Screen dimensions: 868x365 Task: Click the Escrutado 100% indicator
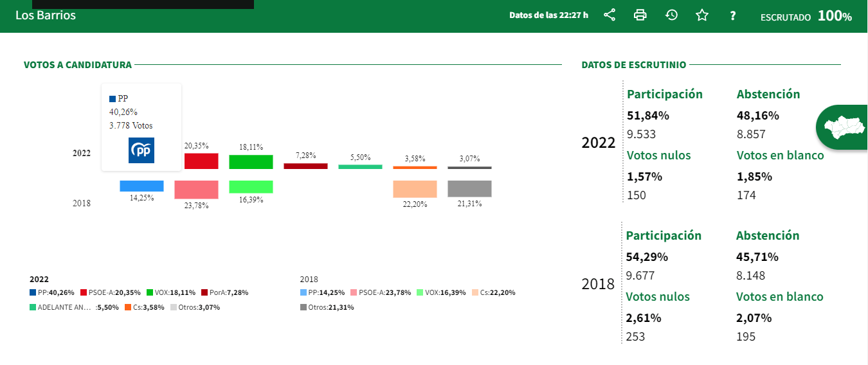[806, 17]
